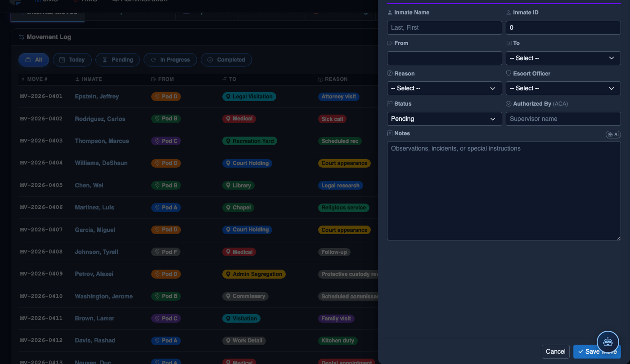The image size is (630, 364).
Task: Focus the Inmate Name field
Action: coord(445,27)
